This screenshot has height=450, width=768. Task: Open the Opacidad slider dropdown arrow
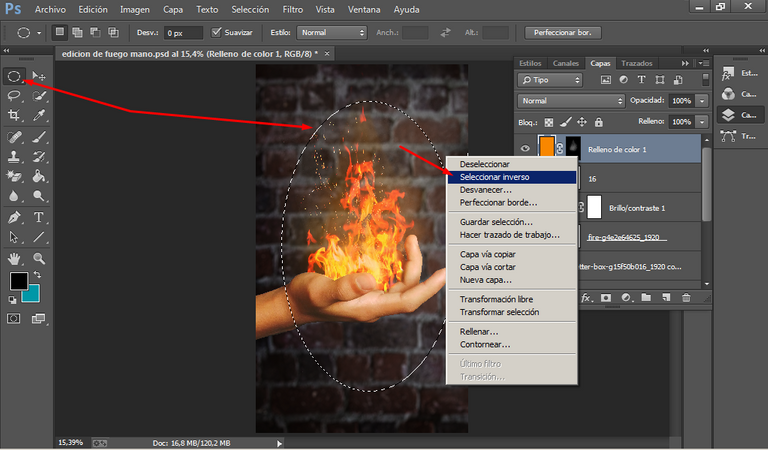[702, 100]
